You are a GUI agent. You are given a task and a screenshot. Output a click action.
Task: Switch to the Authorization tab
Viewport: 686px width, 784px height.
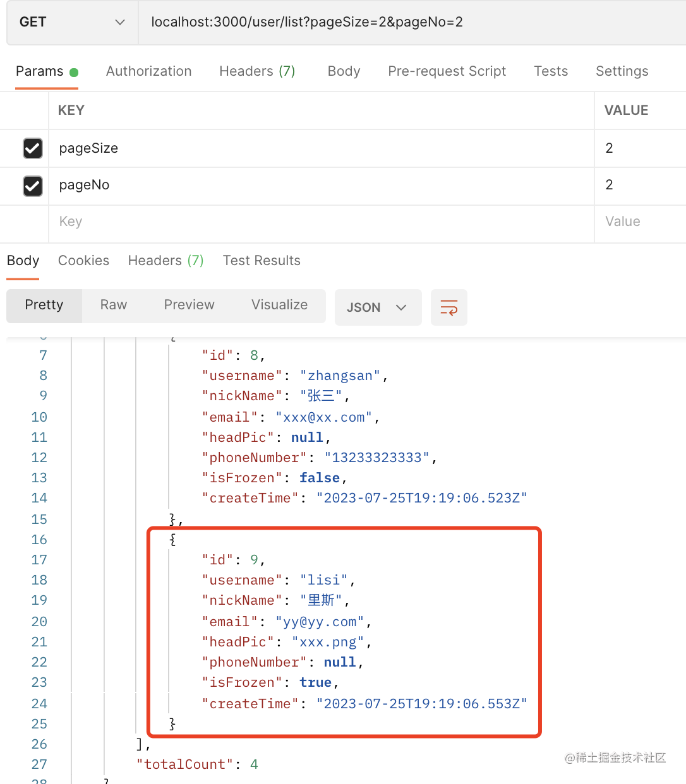(x=148, y=71)
